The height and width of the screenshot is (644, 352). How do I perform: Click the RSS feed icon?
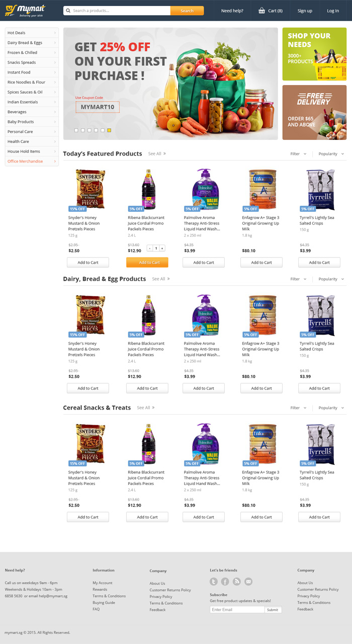coord(237,582)
